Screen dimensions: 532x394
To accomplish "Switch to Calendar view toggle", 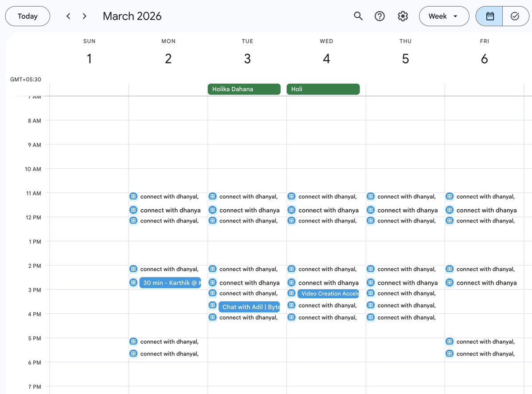I will coord(489,16).
